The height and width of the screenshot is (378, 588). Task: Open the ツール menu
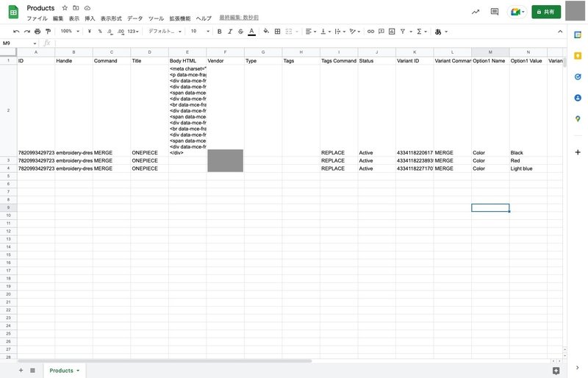(156, 18)
